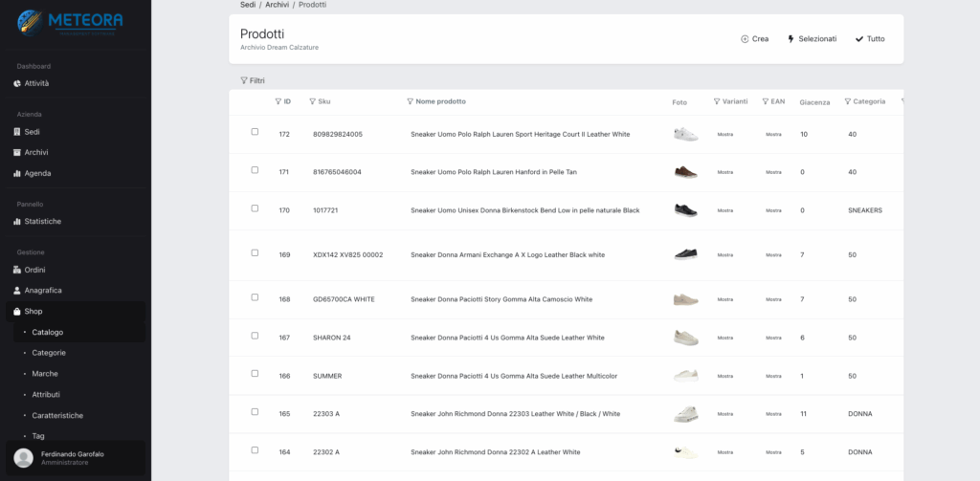Click the white Ralph Lauren sneaker thumbnail
Screen dimensions: 980x481
pos(685,134)
